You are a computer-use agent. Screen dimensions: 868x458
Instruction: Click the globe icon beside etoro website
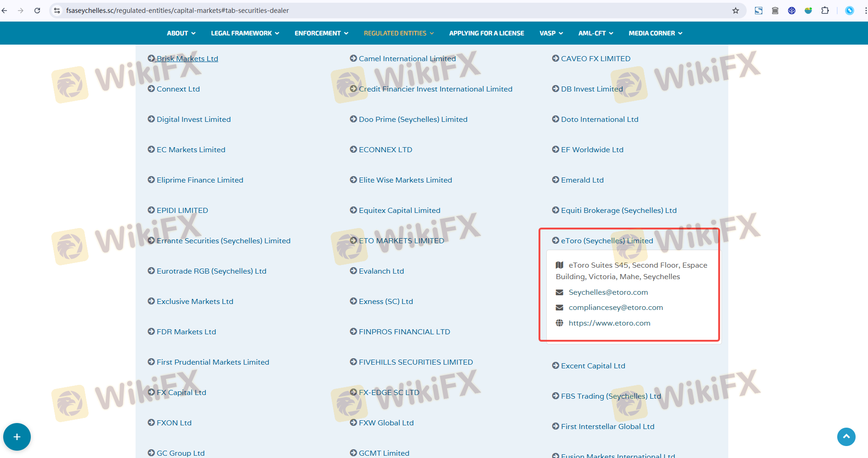tap(559, 323)
